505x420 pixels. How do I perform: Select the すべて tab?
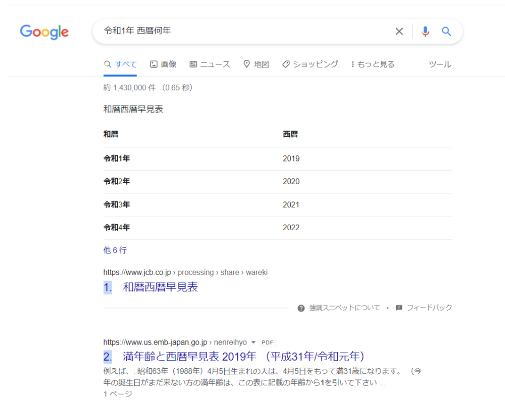coord(121,65)
